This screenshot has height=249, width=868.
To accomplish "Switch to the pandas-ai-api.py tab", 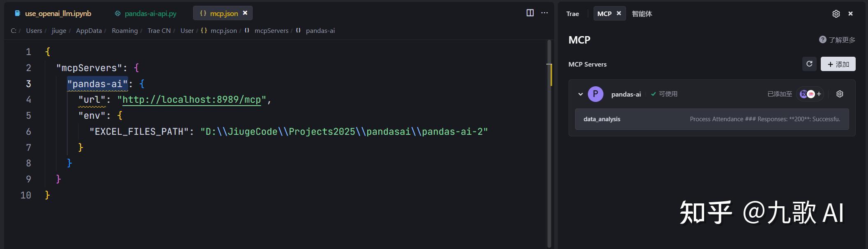I will coord(150,14).
